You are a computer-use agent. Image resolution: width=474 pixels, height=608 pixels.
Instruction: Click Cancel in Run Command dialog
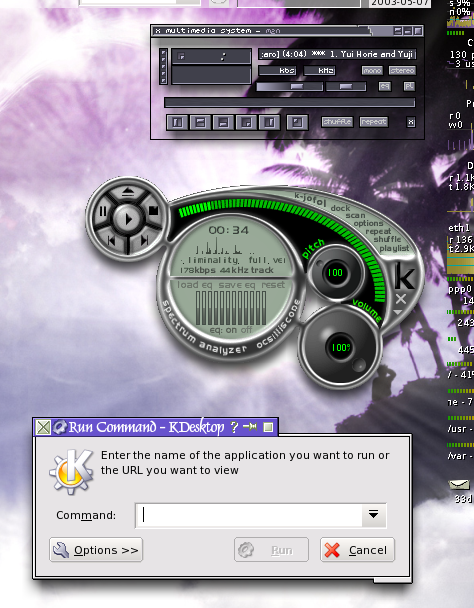click(x=357, y=550)
